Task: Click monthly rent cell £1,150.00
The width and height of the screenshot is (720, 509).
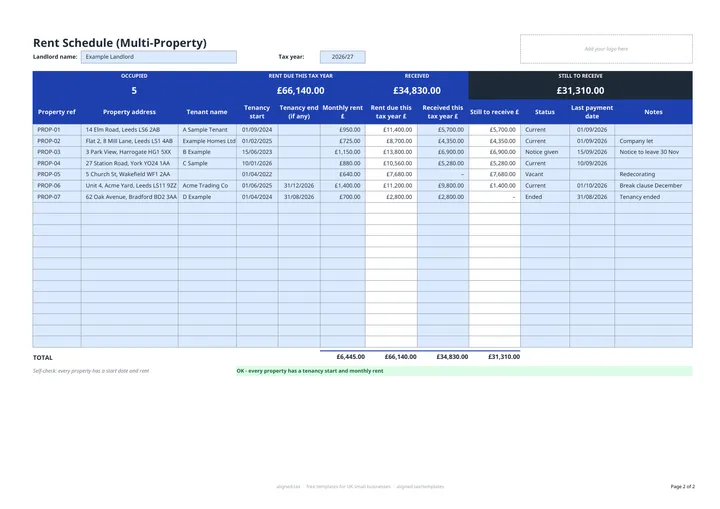Action: click(343, 152)
